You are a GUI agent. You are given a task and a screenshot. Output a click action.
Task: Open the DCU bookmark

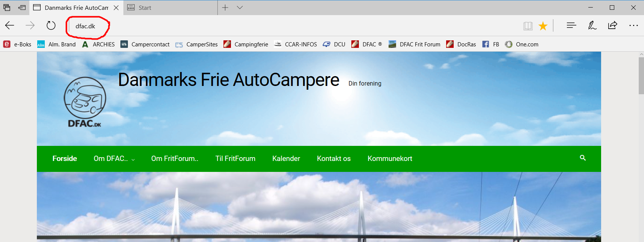click(334, 44)
